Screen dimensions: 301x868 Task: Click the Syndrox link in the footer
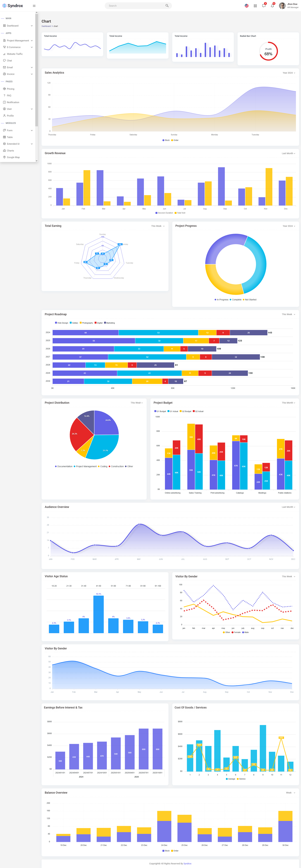[187, 864]
